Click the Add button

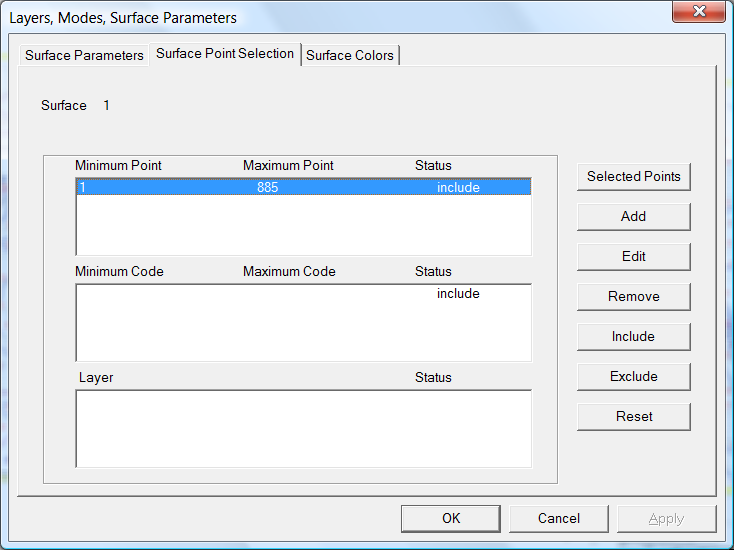pyautogui.click(x=633, y=216)
